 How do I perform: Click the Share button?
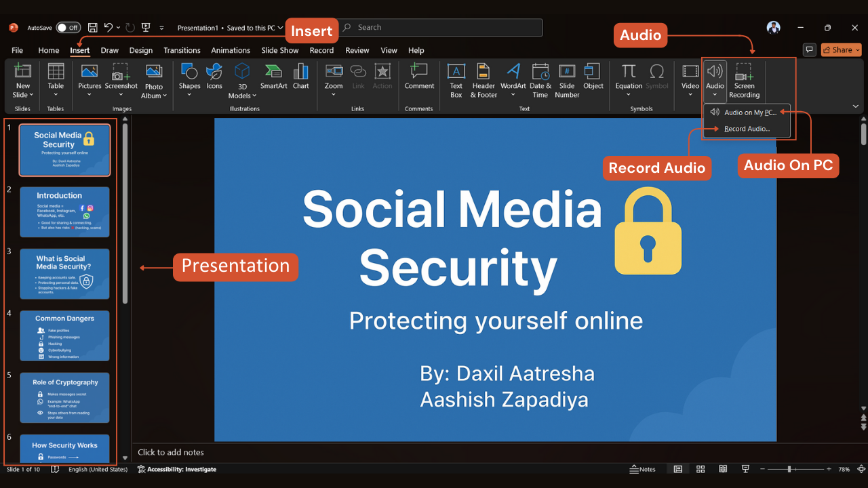pyautogui.click(x=840, y=49)
